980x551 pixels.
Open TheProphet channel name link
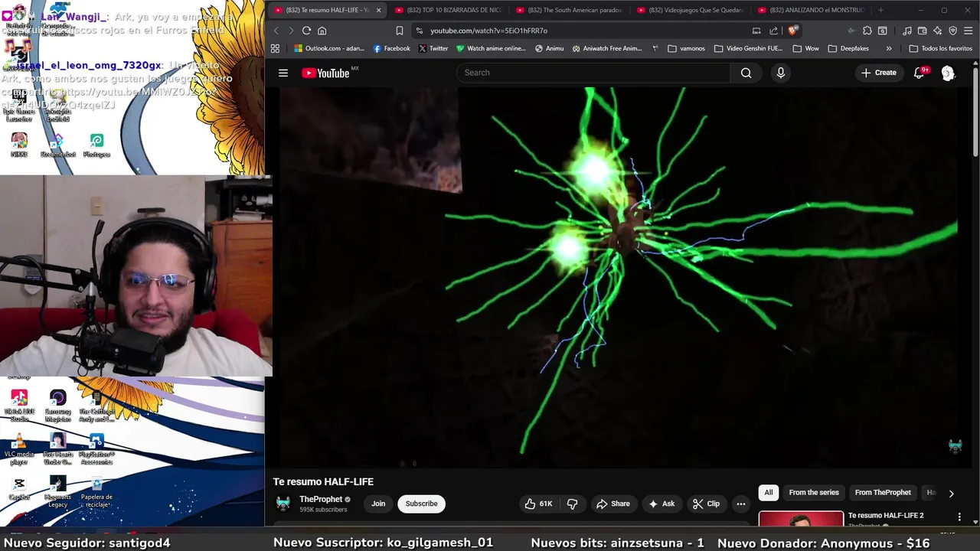pos(321,499)
